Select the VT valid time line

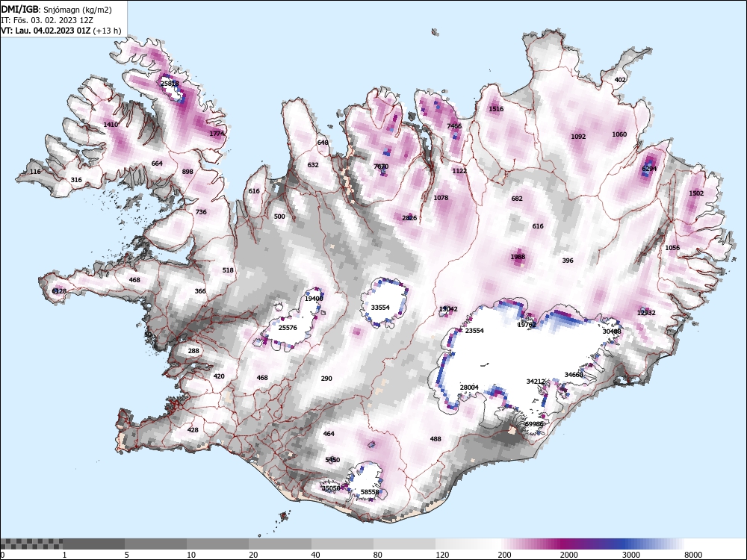pos(61,31)
